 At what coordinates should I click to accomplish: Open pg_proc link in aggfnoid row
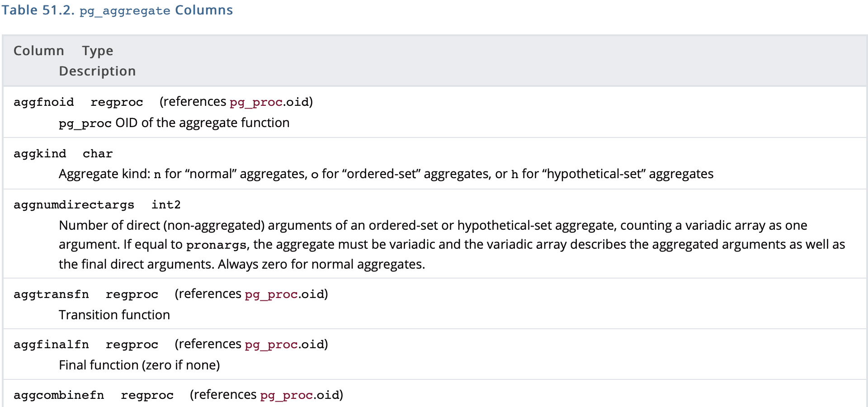click(256, 102)
